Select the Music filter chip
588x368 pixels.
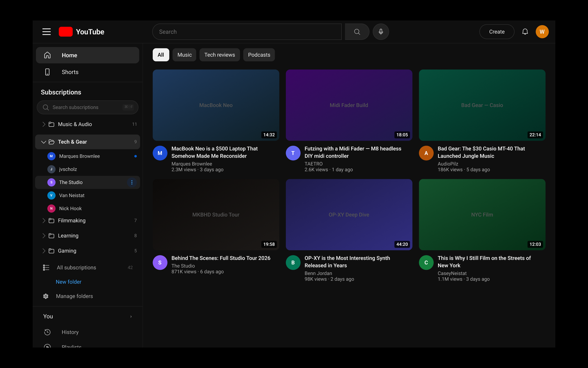point(184,55)
